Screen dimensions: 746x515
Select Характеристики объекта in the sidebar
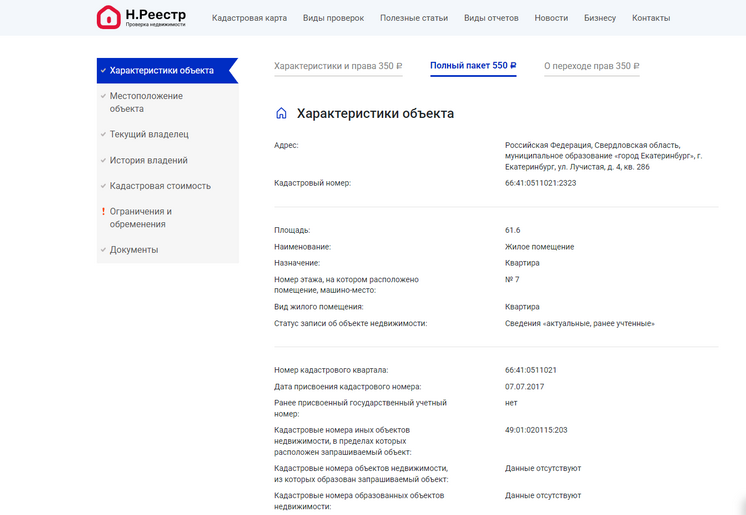[x=161, y=70]
